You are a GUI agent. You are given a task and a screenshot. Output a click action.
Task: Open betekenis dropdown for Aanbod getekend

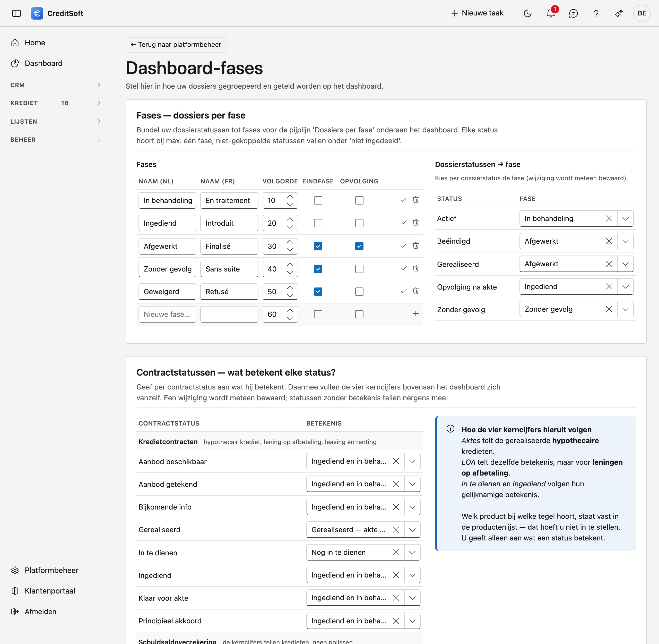(x=412, y=484)
